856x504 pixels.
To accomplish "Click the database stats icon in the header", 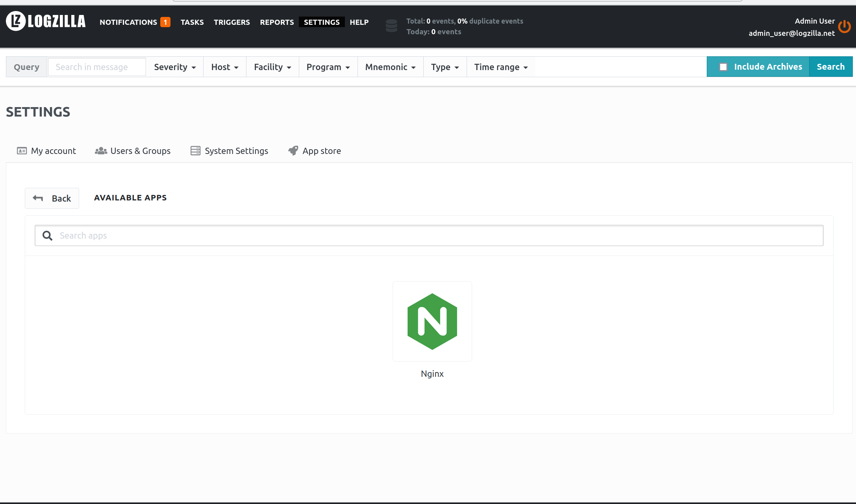I will 391,26.
